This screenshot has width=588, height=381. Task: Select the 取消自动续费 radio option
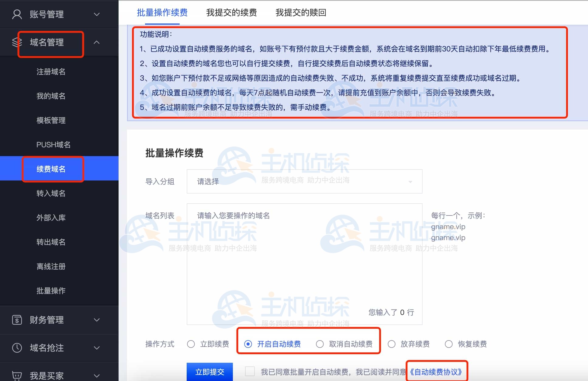[320, 344]
